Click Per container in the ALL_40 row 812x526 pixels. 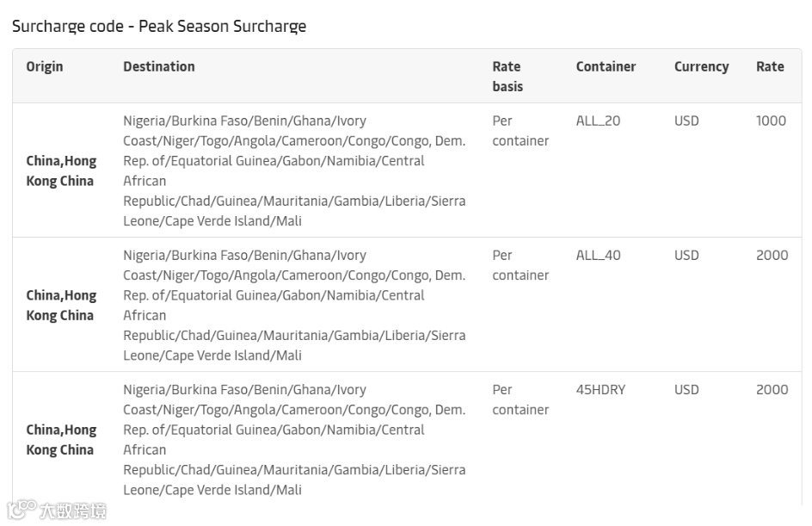pyautogui.click(x=520, y=265)
